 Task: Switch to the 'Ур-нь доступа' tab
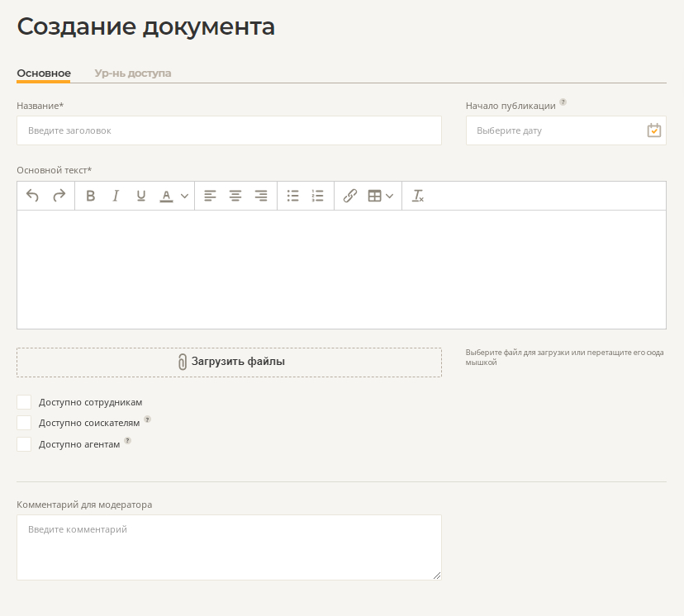click(x=133, y=73)
